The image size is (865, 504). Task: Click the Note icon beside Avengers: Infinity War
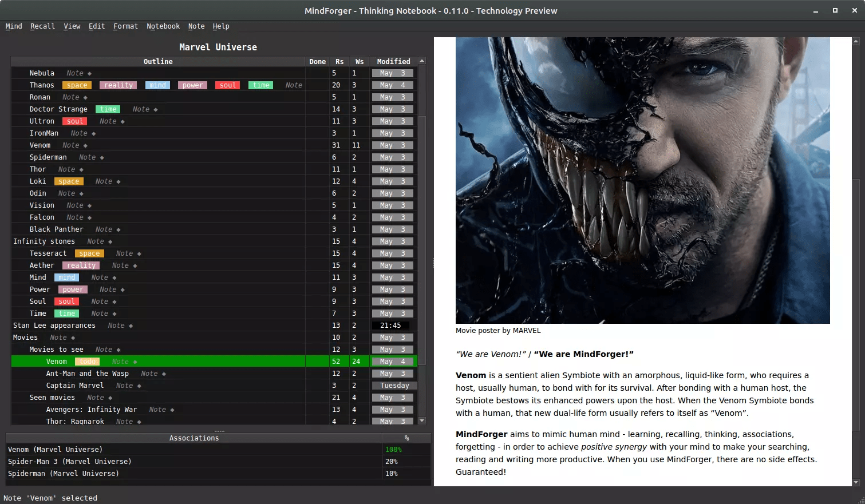[159, 409]
